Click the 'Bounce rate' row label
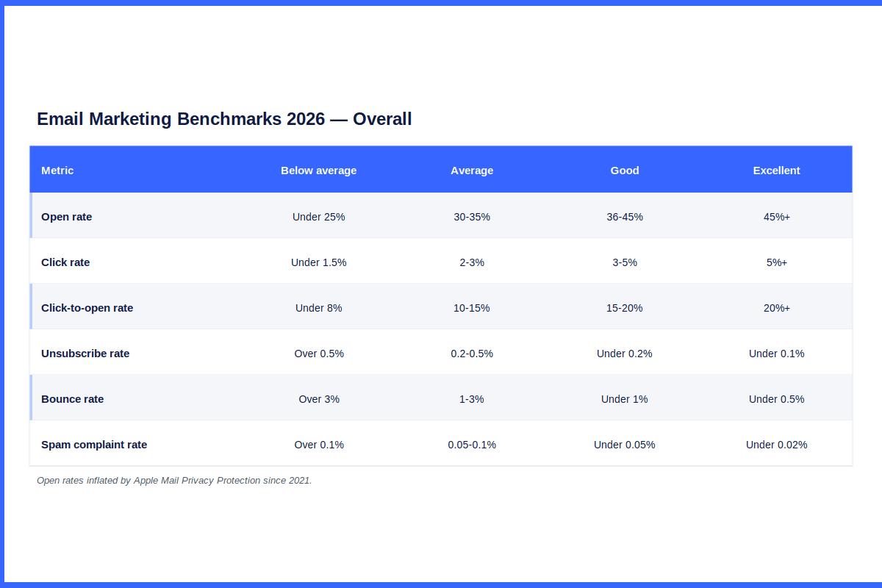This screenshot has height=588, width=882. pyautogui.click(x=73, y=399)
